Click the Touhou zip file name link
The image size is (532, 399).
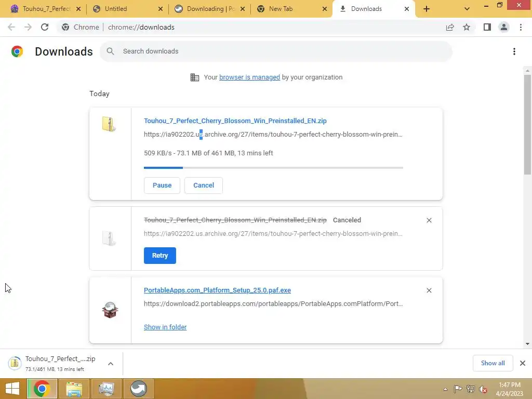click(235, 121)
